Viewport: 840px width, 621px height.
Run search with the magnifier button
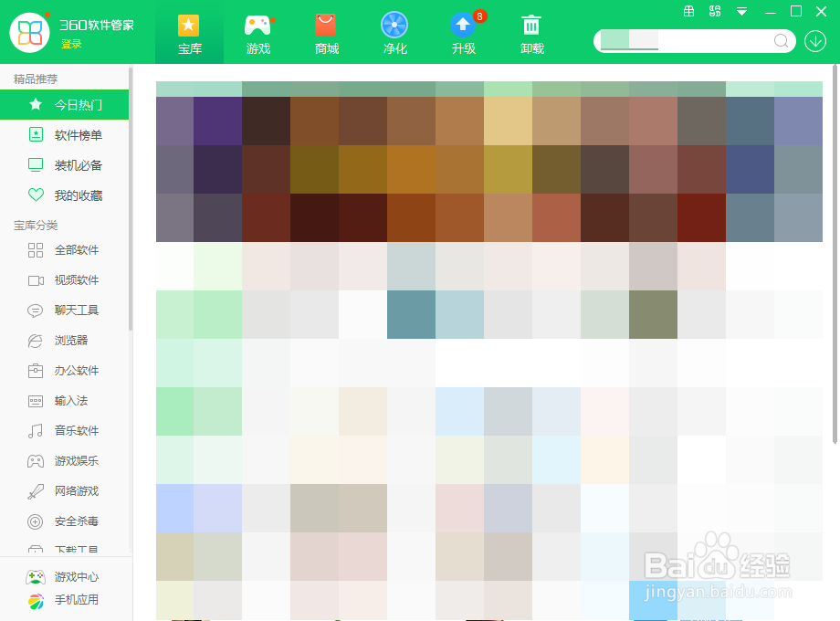click(781, 41)
